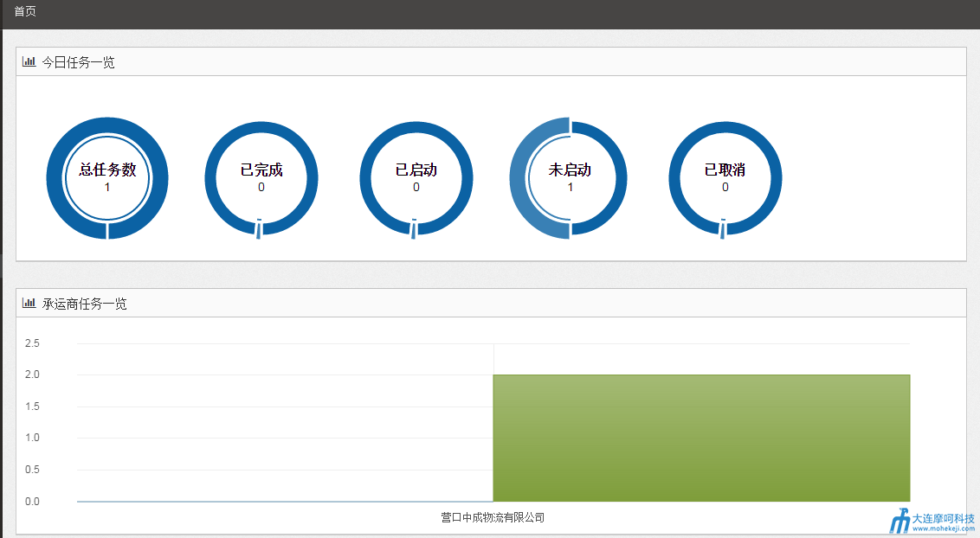Click the 未启动 donut gauge
980x538 pixels.
pos(569,178)
